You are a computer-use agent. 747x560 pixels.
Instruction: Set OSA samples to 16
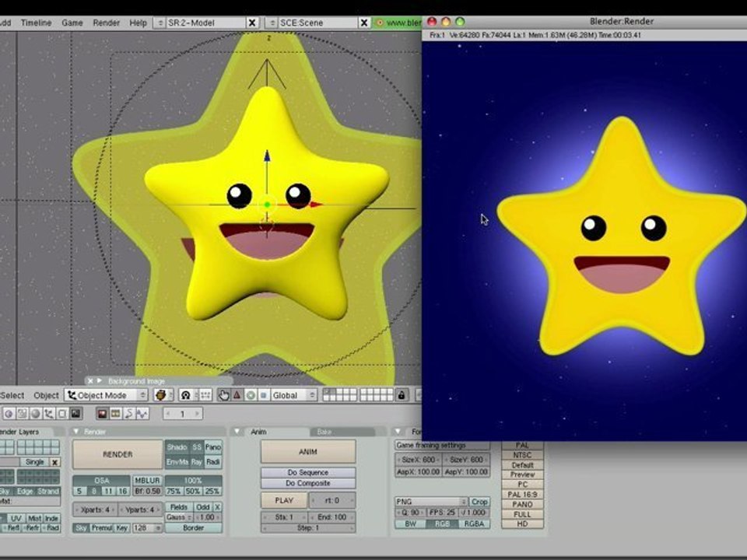coord(122,491)
